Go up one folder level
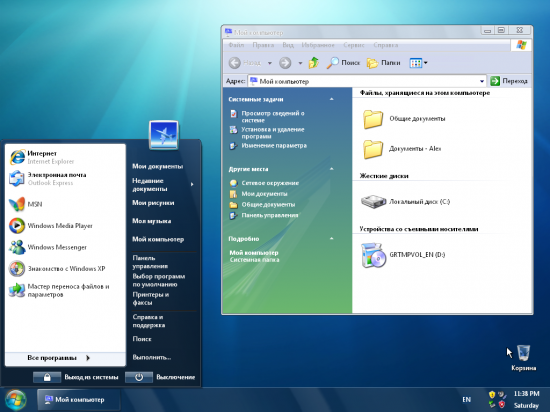 coord(314,63)
